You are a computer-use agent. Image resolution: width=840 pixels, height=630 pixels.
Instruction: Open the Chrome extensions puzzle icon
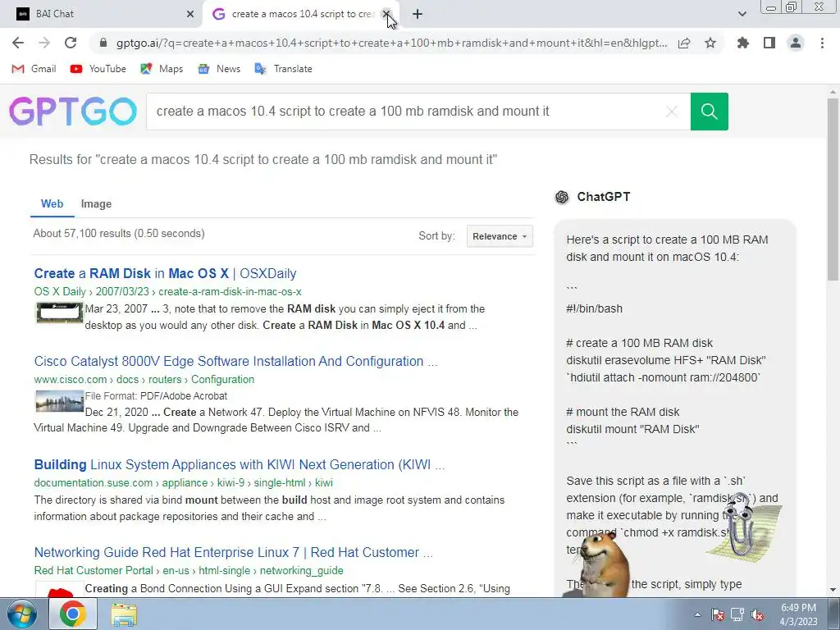click(743, 43)
